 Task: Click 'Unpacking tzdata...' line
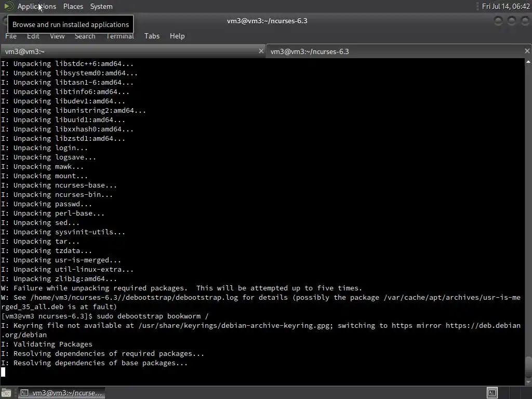point(46,251)
